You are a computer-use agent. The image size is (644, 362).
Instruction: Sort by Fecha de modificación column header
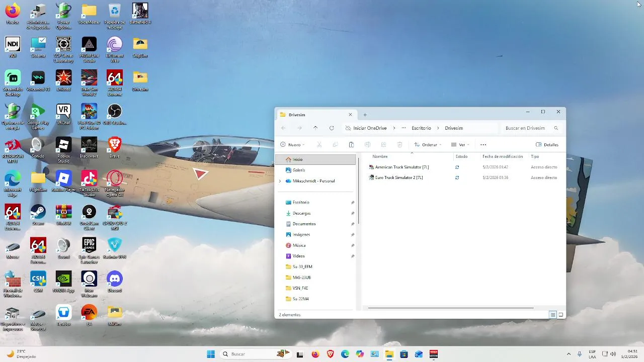point(503,156)
